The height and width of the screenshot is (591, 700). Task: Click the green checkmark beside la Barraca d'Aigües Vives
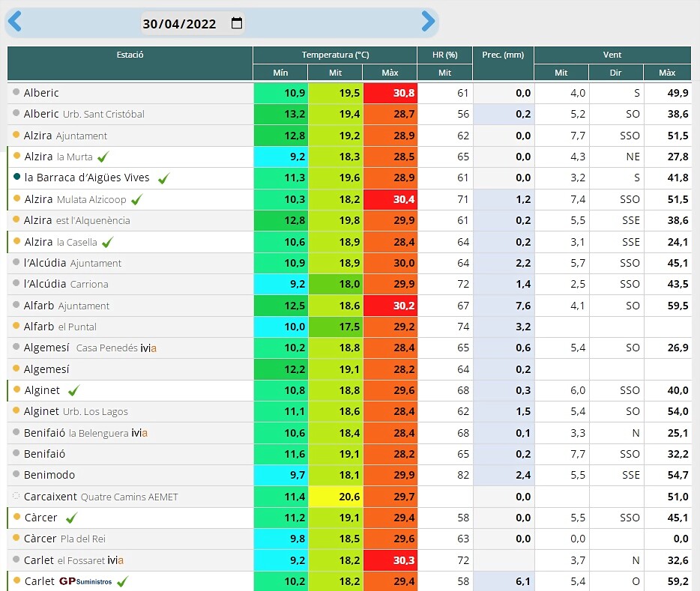click(x=164, y=178)
